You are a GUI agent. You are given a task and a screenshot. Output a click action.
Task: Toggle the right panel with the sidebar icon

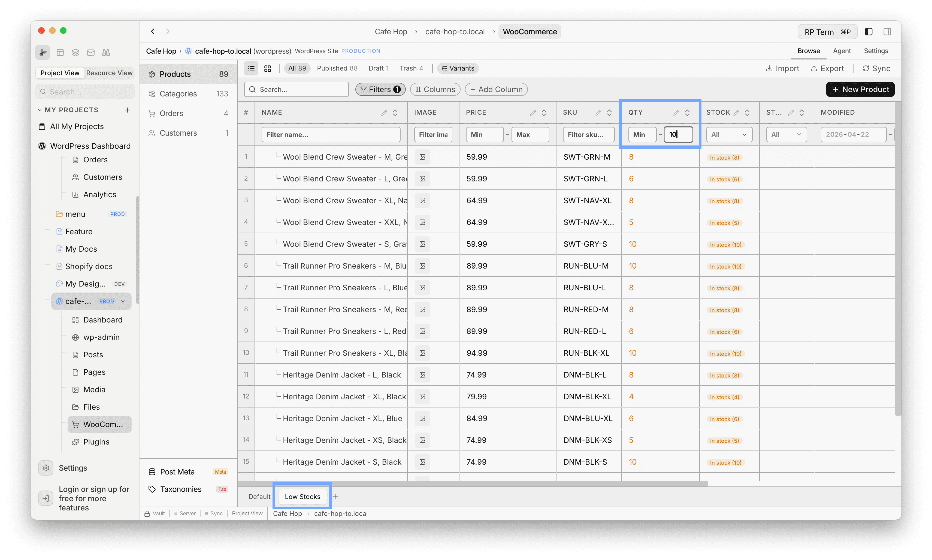point(888,31)
